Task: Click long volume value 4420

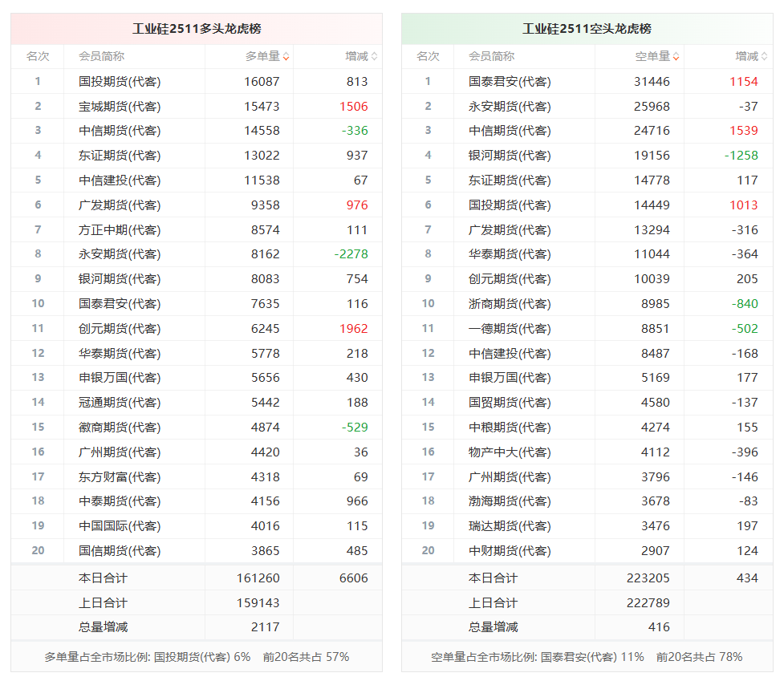Action: [x=266, y=452]
